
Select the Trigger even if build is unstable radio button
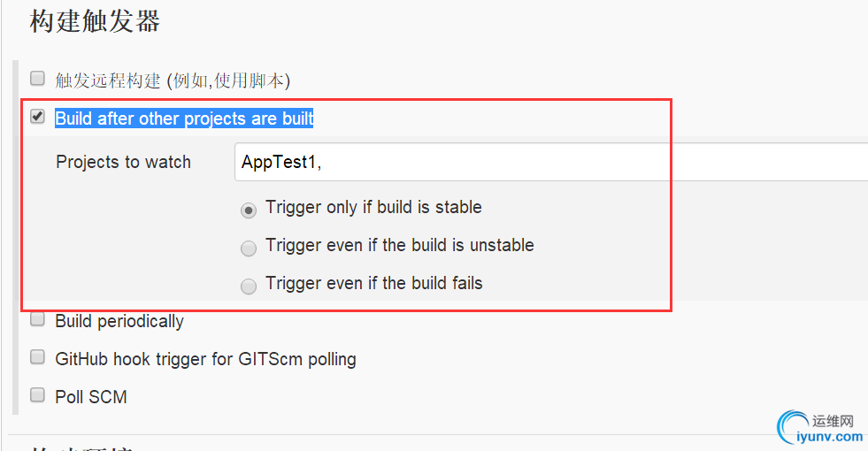click(x=249, y=248)
